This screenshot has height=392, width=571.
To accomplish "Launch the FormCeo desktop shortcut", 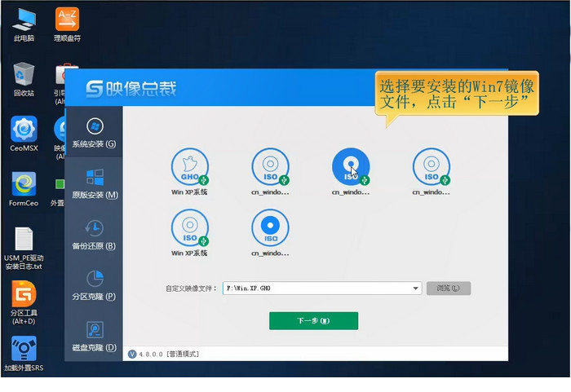I will pos(24,188).
